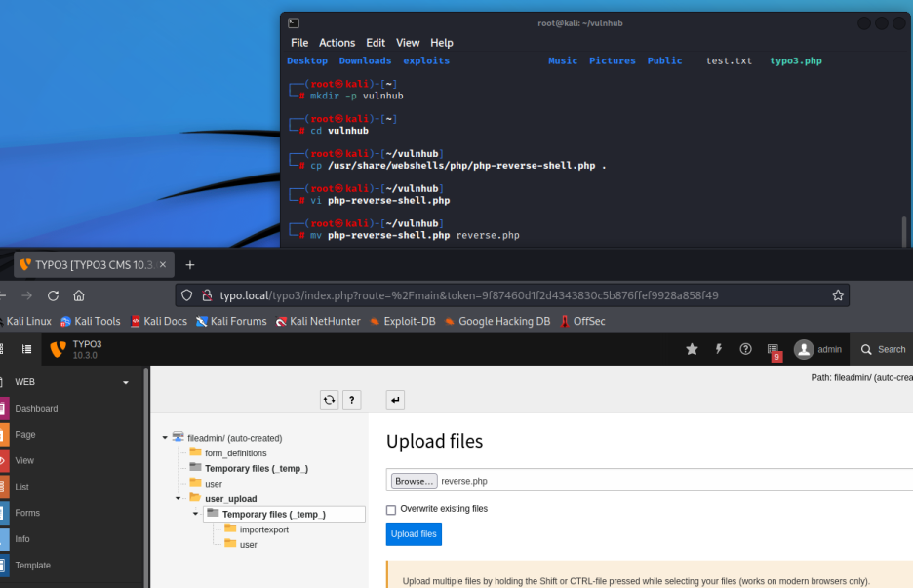Open the Kali NetHunter bookmark
The width and height of the screenshot is (913, 588).
click(318, 321)
